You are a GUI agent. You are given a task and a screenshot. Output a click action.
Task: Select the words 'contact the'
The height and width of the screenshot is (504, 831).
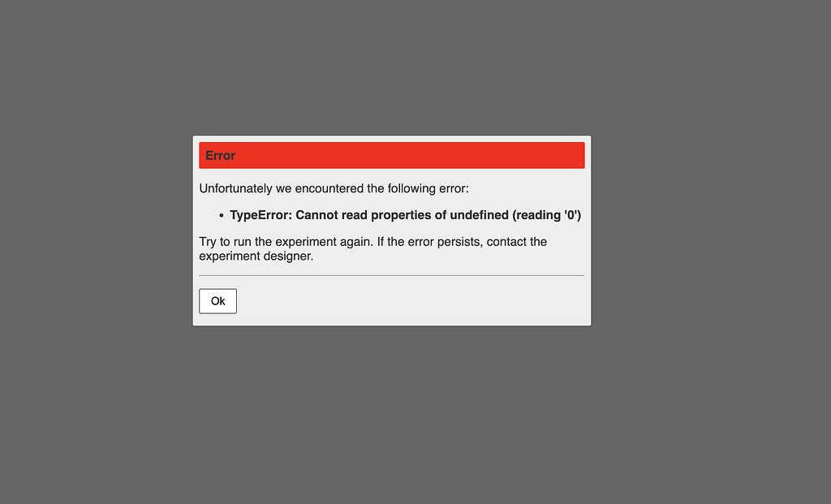[x=517, y=242]
